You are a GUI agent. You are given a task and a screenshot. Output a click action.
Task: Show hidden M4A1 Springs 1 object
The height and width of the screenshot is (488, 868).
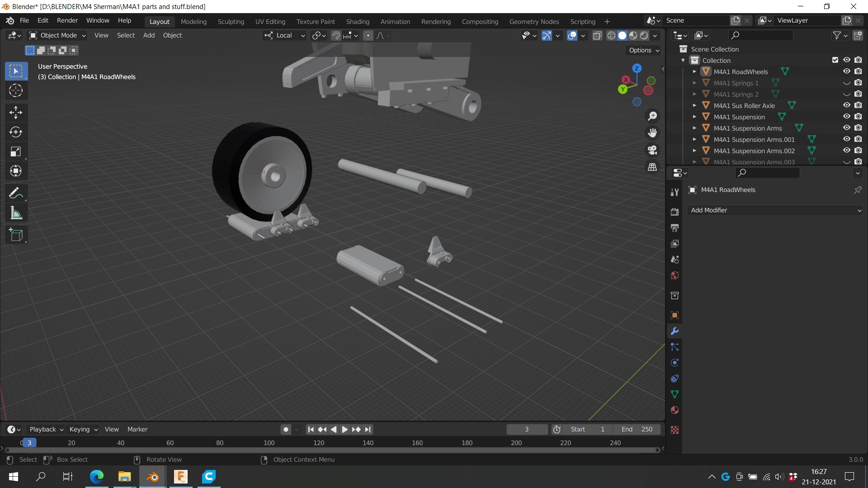(846, 83)
